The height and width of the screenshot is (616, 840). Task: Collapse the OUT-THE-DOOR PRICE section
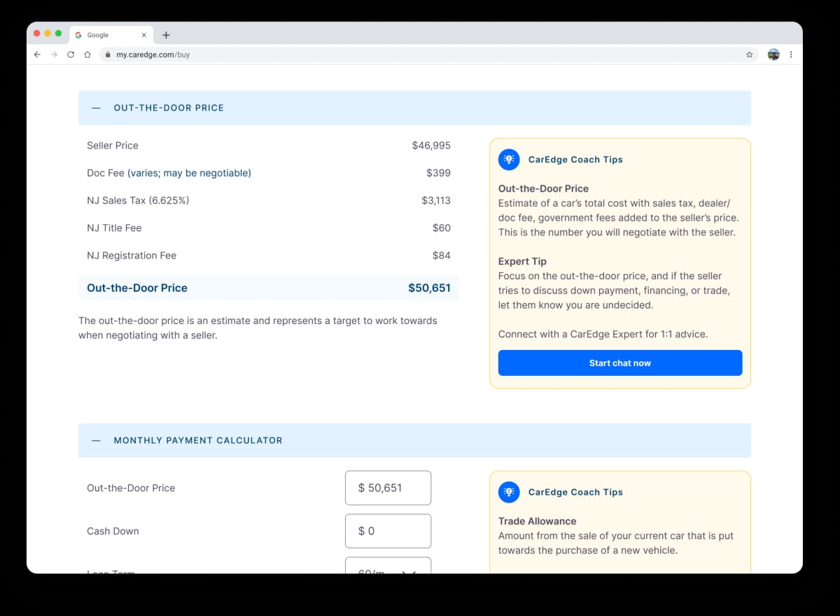[x=96, y=108]
